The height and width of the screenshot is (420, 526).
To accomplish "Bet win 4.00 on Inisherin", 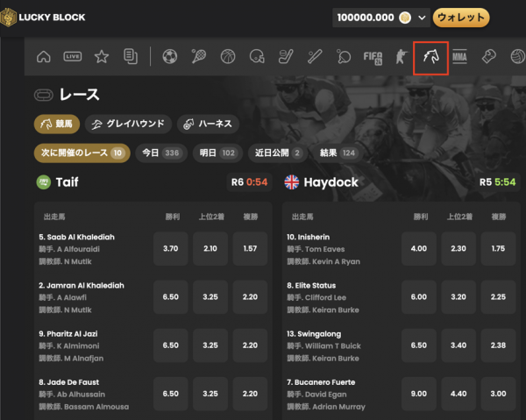I will (x=419, y=248).
